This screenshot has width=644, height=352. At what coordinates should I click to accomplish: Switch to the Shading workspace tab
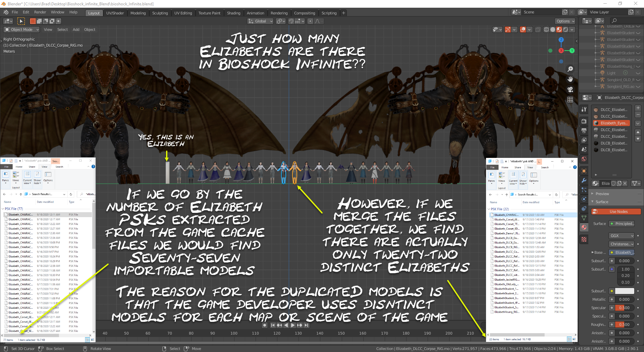pos(233,13)
